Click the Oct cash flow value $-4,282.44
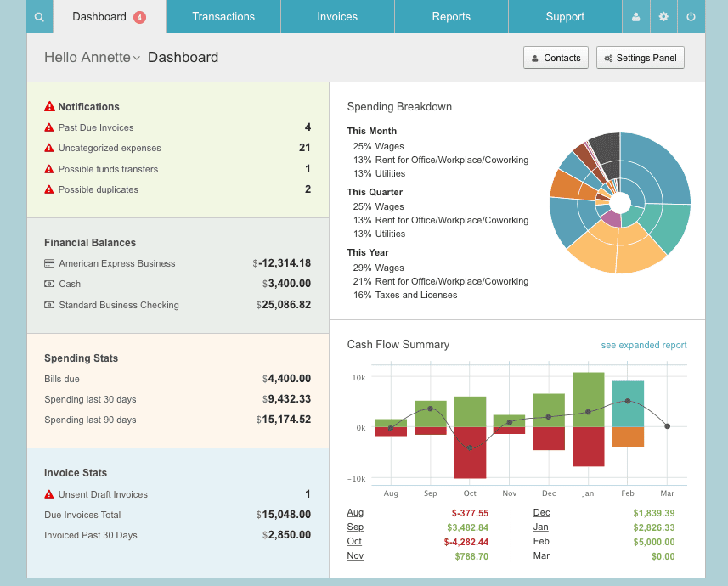 466,542
